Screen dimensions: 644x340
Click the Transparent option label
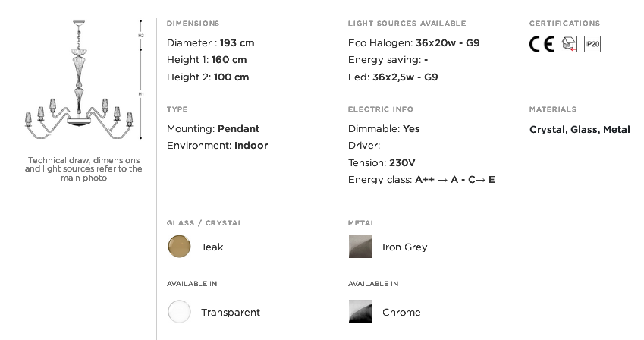pos(231,313)
